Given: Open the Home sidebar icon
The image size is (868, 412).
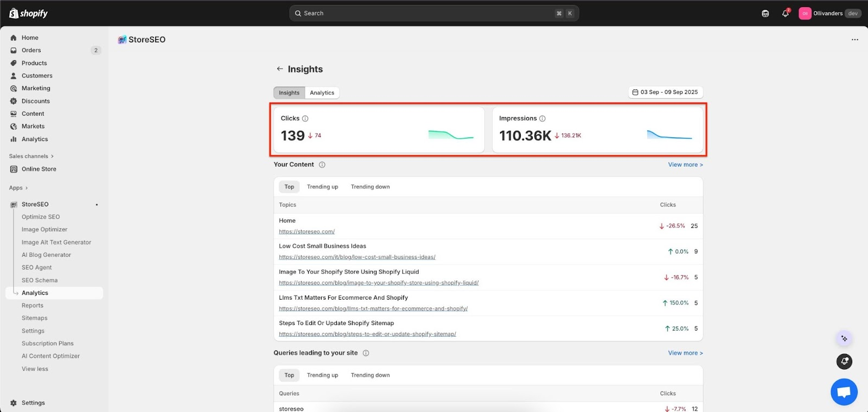Looking at the screenshot, I should pyautogui.click(x=14, y=38).
